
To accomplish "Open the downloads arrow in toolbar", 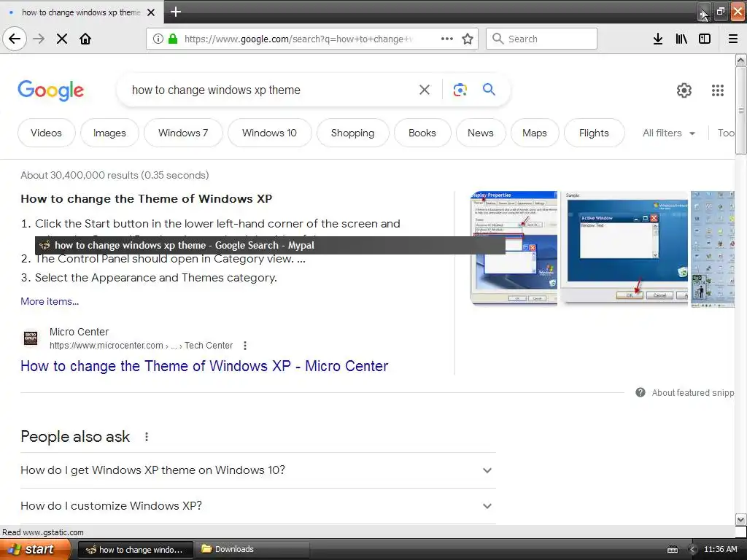I will [658, 39].
